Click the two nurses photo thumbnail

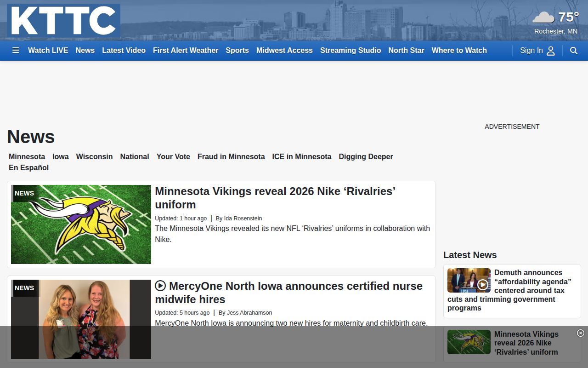pyautogui.click(x=81, y=319)
